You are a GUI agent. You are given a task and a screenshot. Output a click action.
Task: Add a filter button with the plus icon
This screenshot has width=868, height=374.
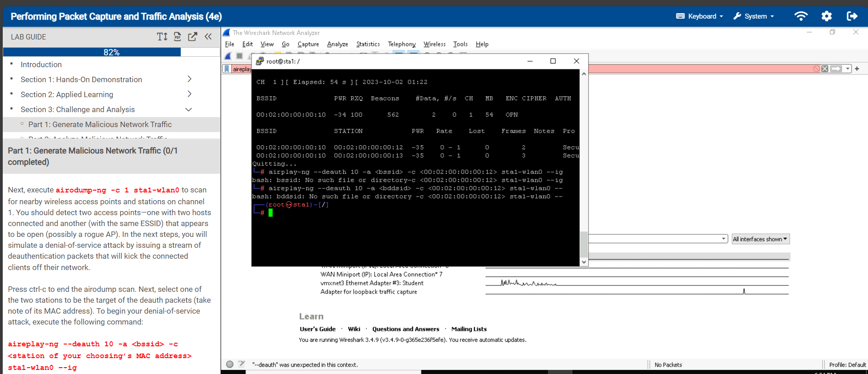(x=857, y=69)
